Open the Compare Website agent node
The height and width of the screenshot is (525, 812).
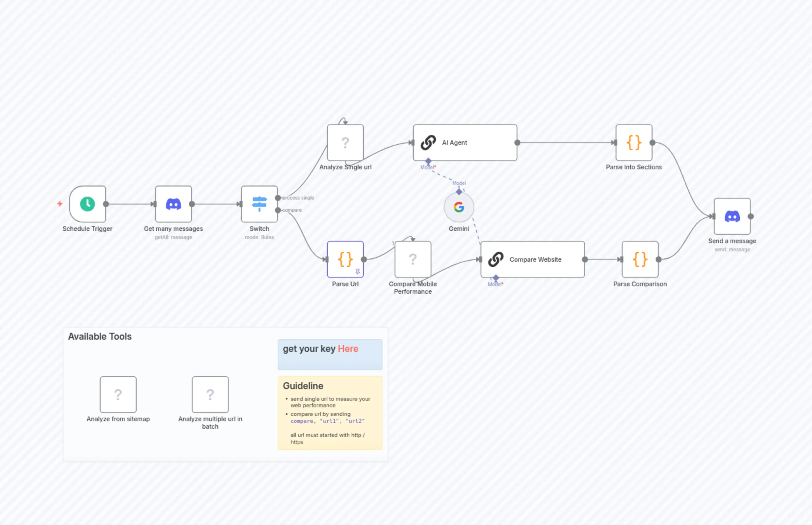tap(532, 259)
